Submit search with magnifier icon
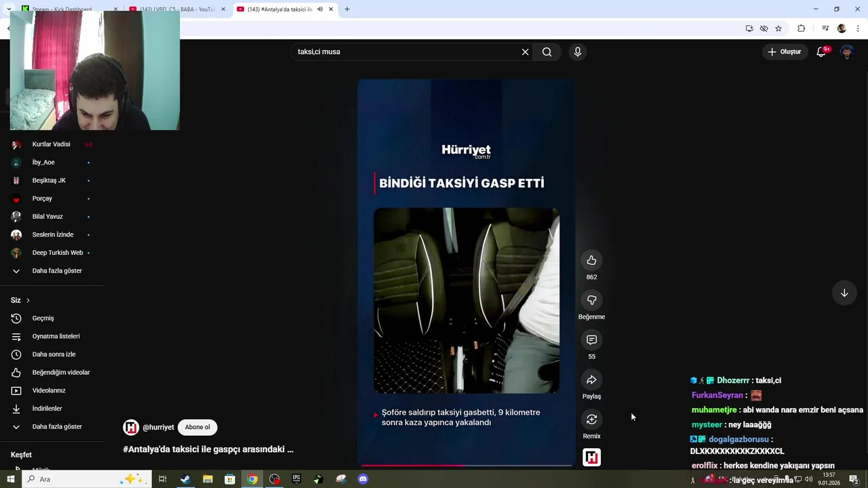This screenshot has width=868, height=488. (x=547, y=52)
